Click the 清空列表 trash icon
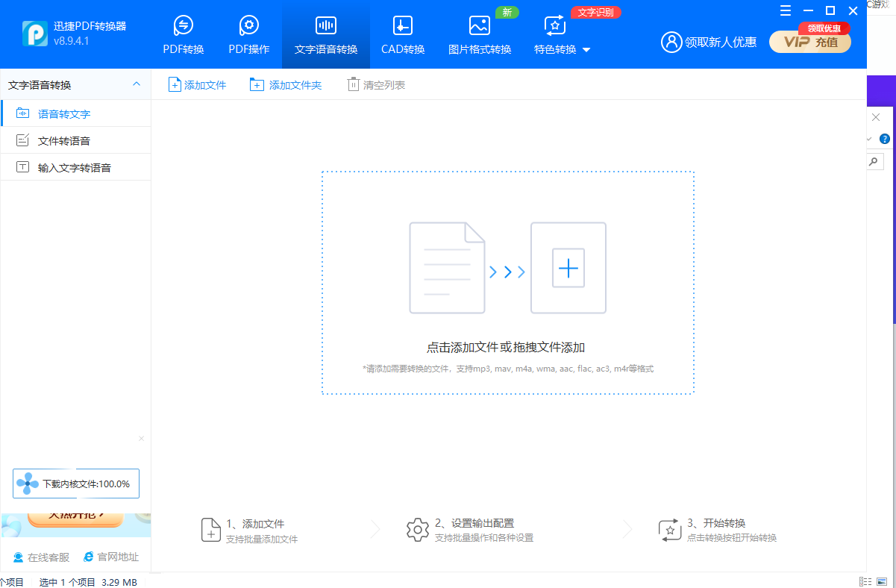The width and height of the screenshot is (896, 588). click(353, 85)
